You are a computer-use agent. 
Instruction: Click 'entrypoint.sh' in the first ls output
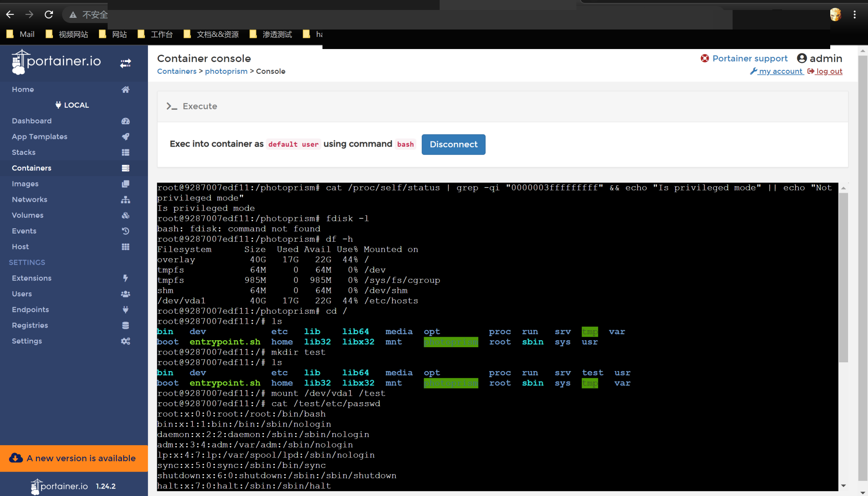225,342
